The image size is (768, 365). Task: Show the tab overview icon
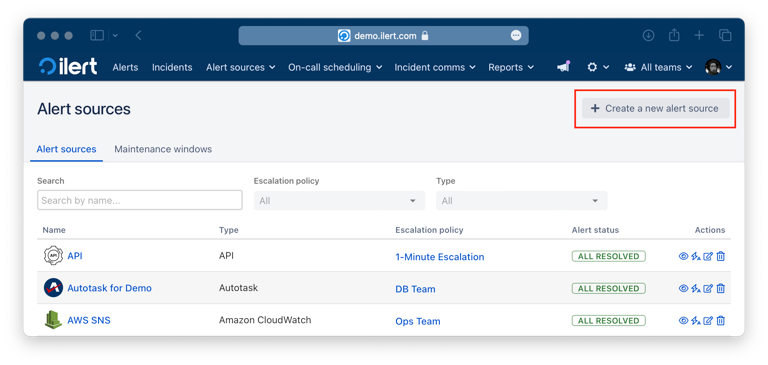pyautogui.click(x=725, y=35)
